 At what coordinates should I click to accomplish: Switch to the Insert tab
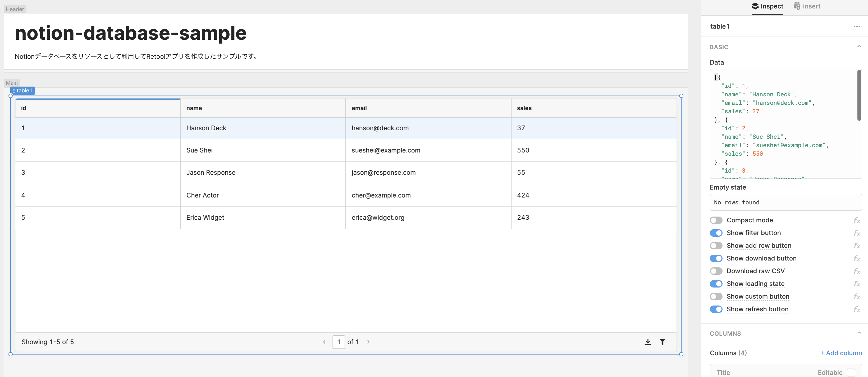807,6
